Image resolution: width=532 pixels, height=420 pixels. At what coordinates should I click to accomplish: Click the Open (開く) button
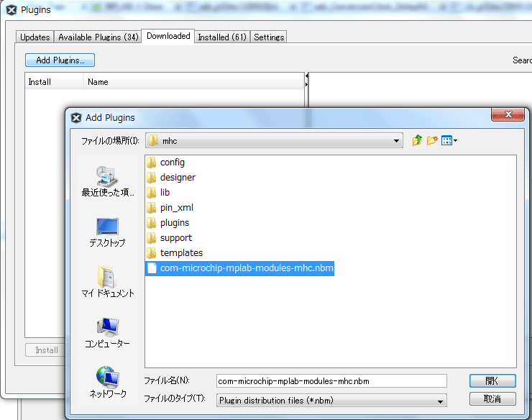point(492,380)
